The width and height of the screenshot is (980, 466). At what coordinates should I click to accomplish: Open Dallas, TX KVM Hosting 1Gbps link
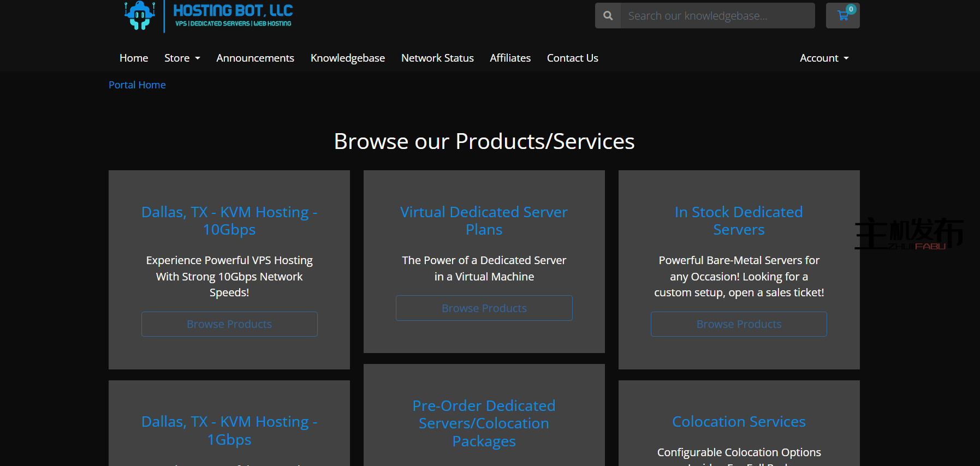click(229, 431)
